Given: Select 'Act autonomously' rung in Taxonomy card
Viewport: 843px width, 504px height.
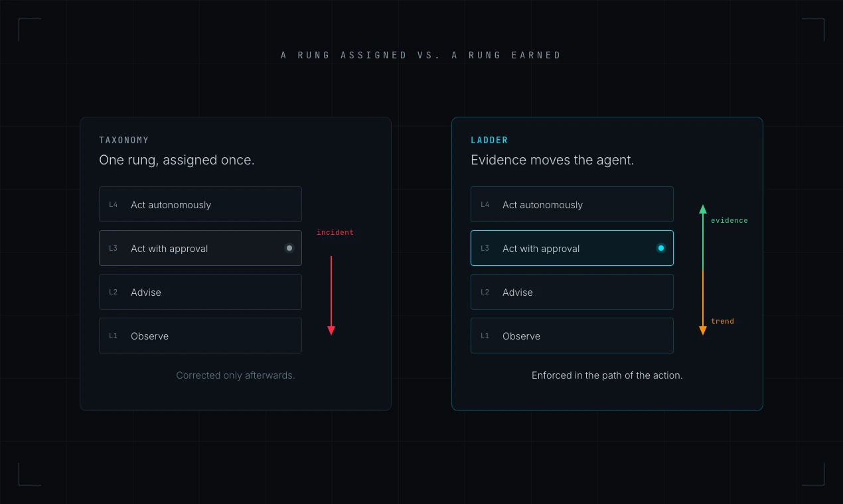Looking at the screenshot, I should click(x=200, y=204).
